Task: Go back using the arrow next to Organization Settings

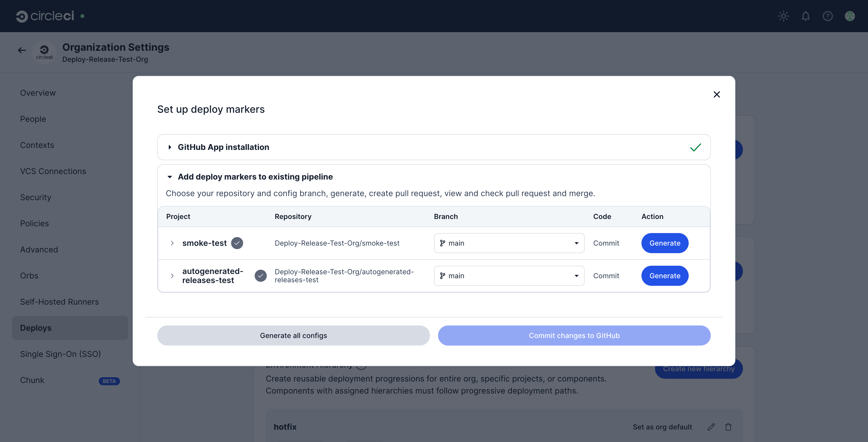Action: [22, 50]
